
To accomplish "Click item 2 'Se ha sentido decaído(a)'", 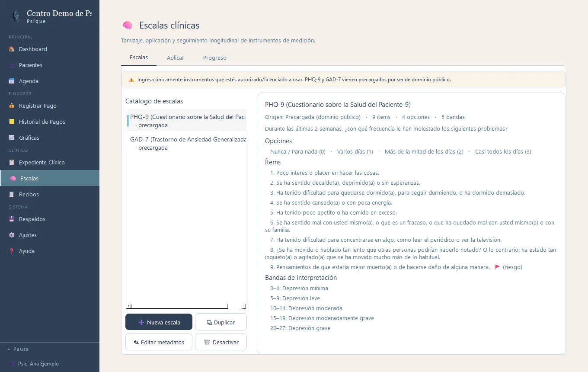I will [x=345, y=183].
